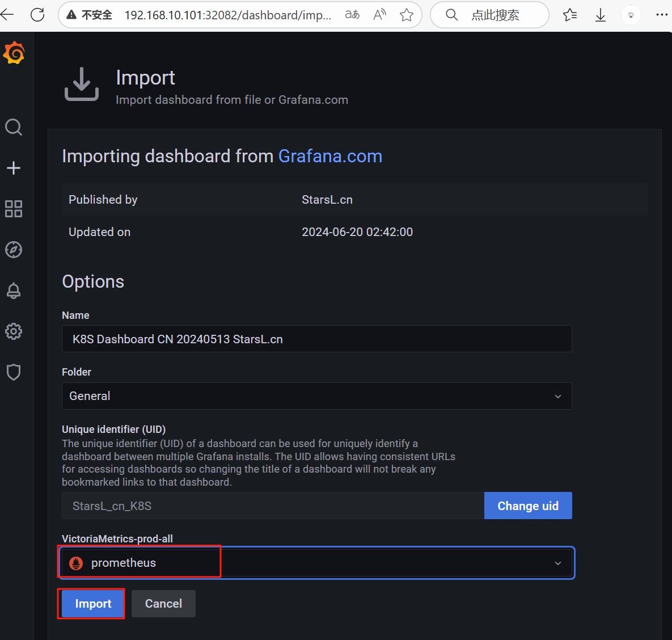Click the Prometheus flame icon in datasource selector
Image resolution: width=672 pixels, height=640 pixels.
(x=77, y=563)
